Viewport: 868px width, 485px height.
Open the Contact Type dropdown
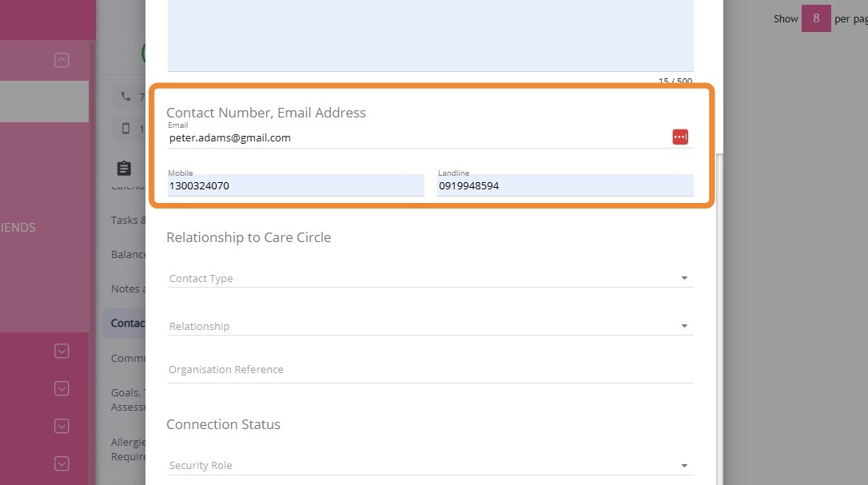click(430, 278)
